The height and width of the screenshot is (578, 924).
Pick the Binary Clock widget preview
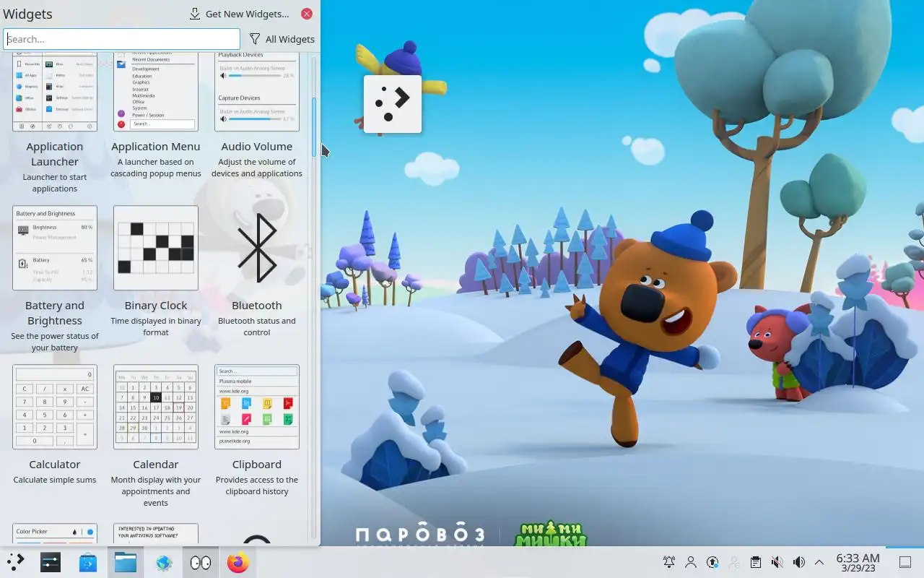[156, 248]
